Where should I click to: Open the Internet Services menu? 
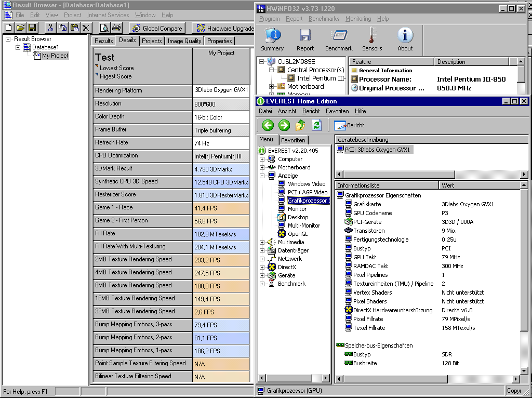click(108, 15)
